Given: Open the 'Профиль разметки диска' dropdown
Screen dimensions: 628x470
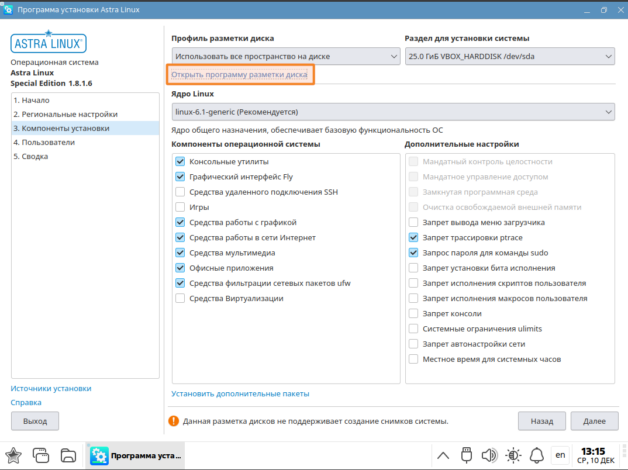Looking at the screenshot, I should coord(286,56).
